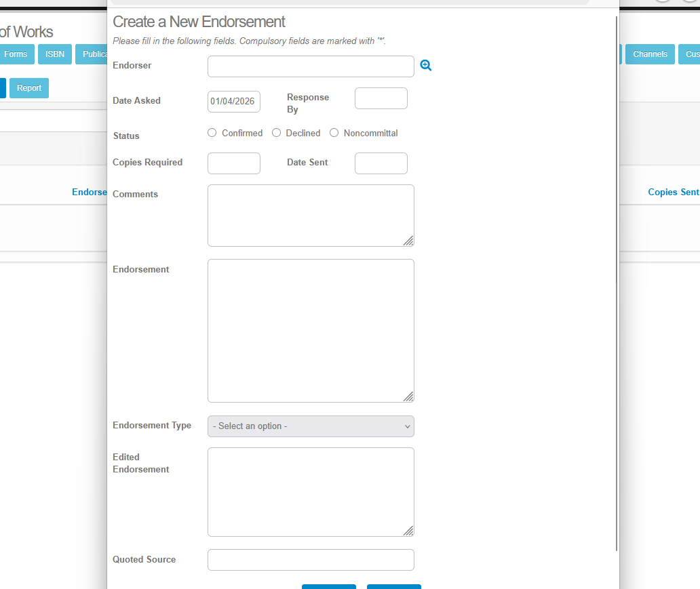
Task: Click the Endorser lookup magnifier icon
Action: (426, 66)
